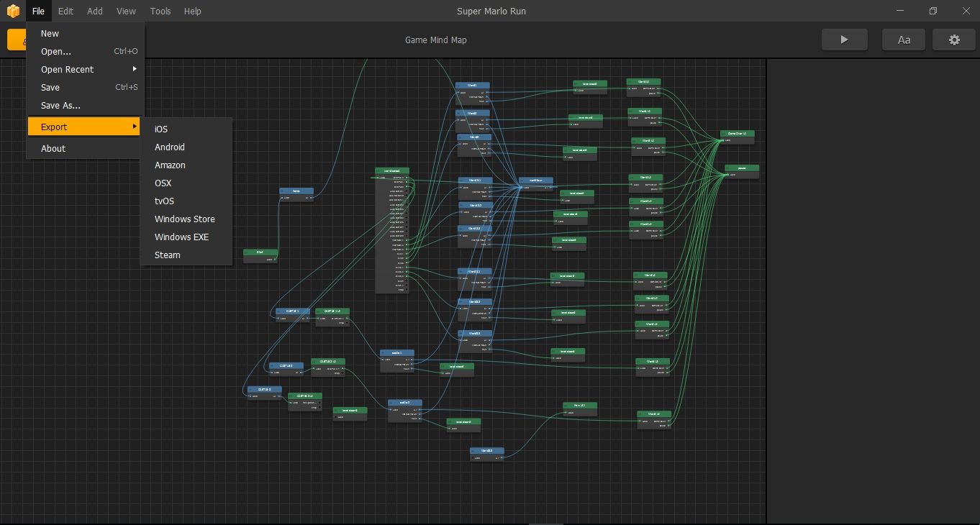Image resolution: width=980 pixels, height=525 pixels.
Task: Open the Tools menu
Action: (160, 11)
